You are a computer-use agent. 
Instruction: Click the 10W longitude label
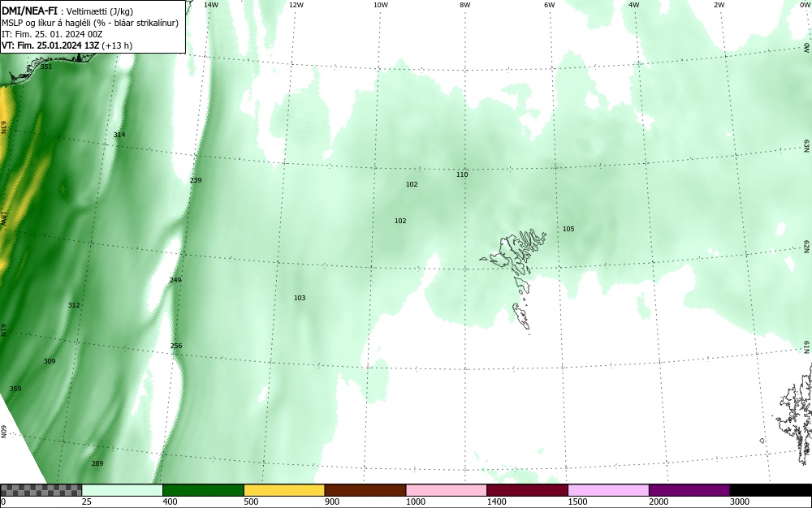pos(381,5)
